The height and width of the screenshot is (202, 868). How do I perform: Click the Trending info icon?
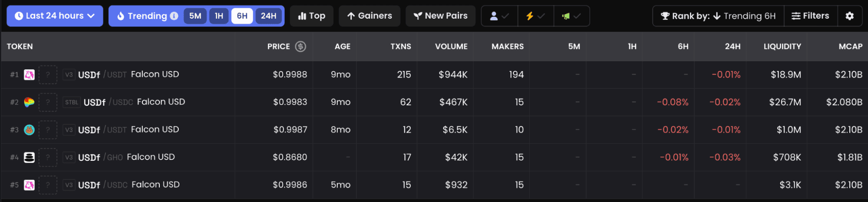tap(174, 16)
